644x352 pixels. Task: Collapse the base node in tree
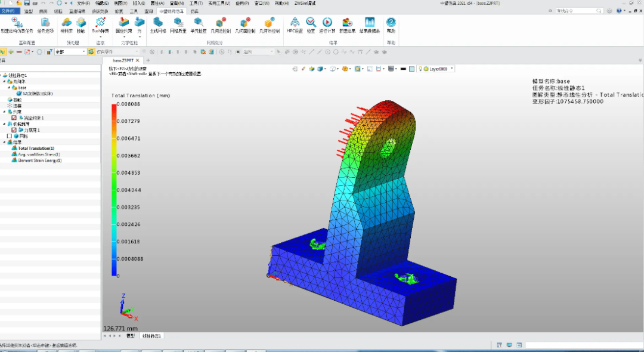pyautogui.click(x=9, y=88)
